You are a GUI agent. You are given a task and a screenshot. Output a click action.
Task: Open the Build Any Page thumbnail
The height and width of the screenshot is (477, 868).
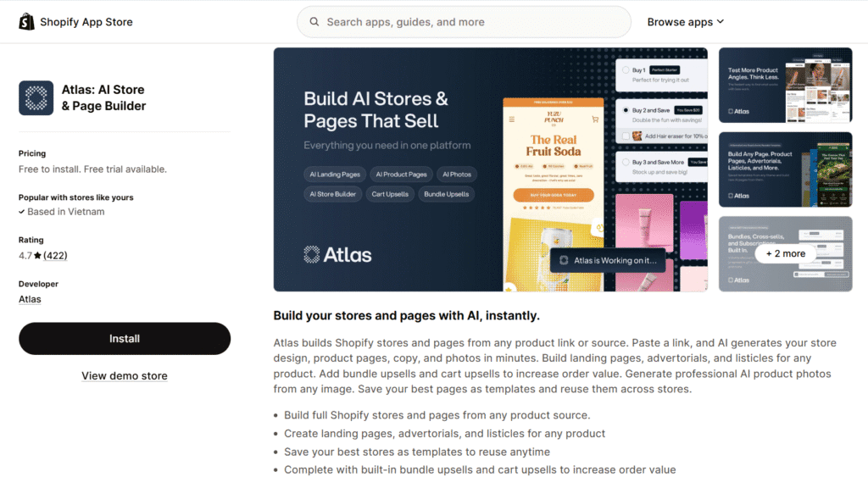pyautogui.click(x=786, y=169)
